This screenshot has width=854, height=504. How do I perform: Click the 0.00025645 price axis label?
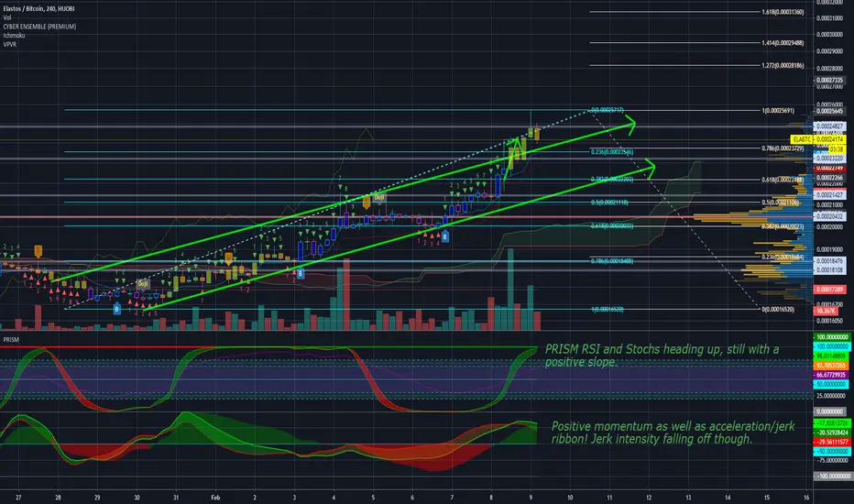(829, 111)
